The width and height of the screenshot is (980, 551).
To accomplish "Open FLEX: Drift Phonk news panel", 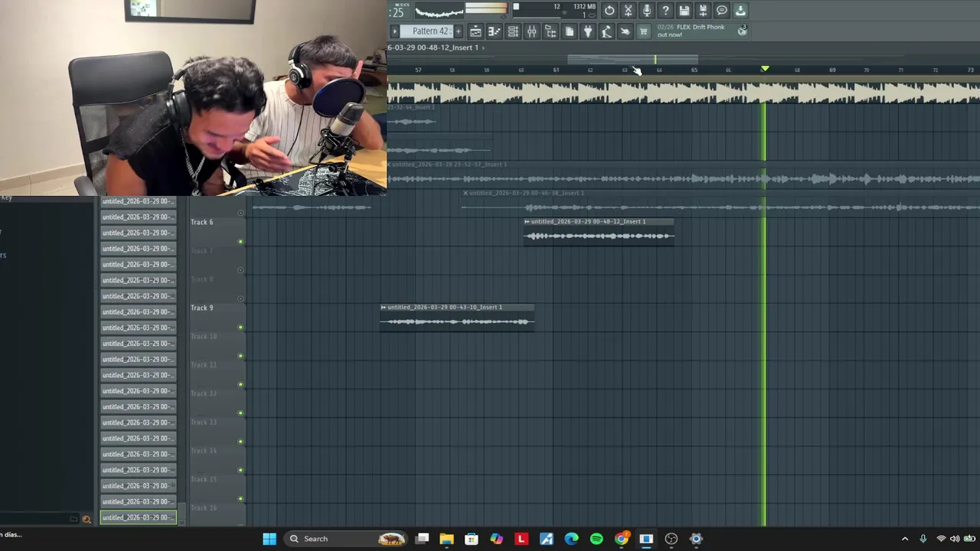I will (x=695, y=31).
